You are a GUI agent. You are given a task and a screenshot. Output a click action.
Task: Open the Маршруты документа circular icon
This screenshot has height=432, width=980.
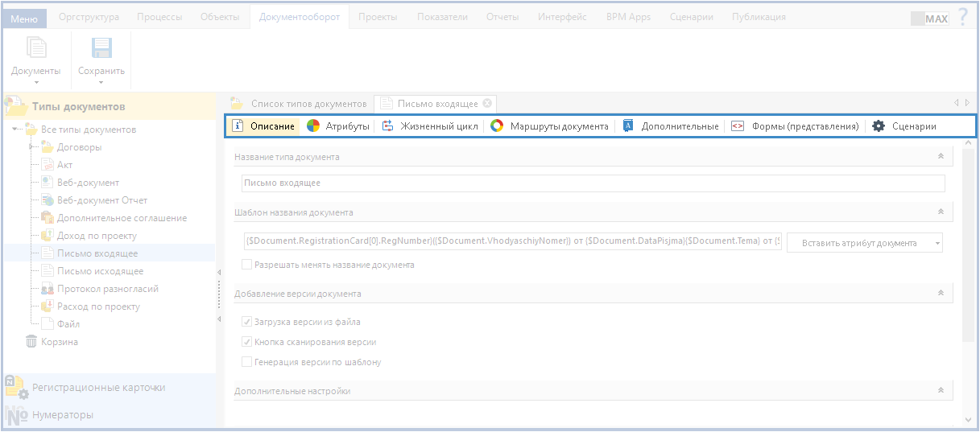click(498, 126)
